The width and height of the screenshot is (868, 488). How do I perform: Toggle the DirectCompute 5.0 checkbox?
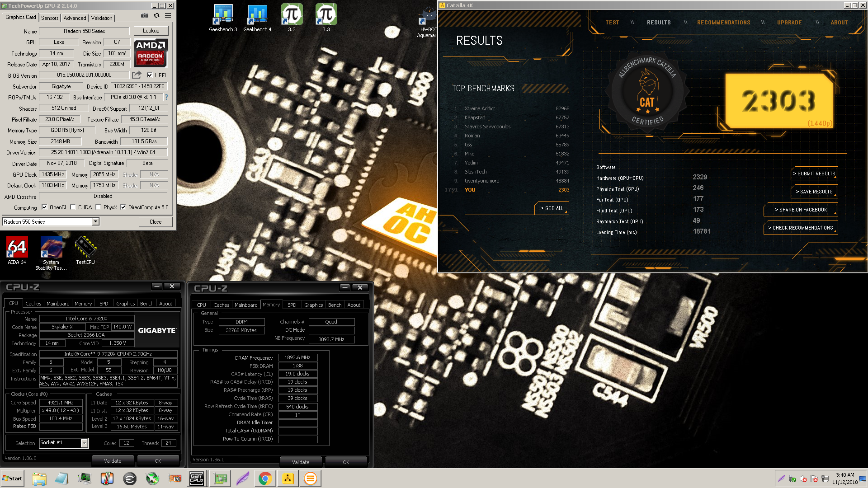[123, 207]
